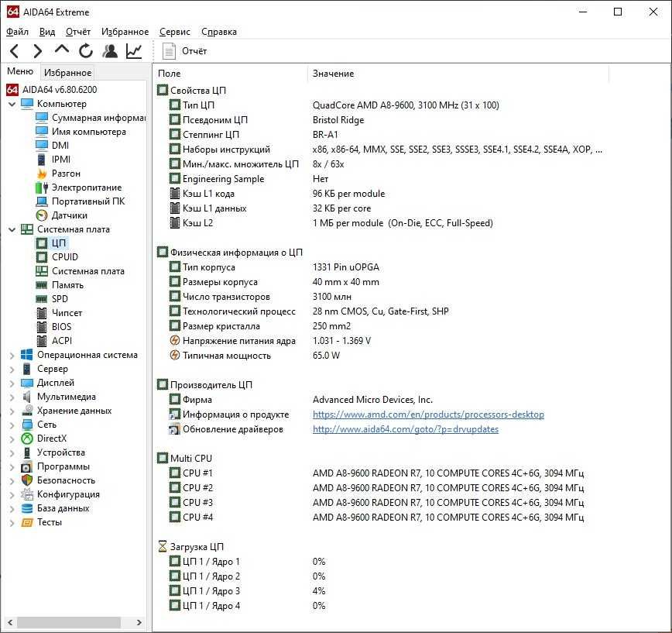Click the sidebar horizontal scrollbar thumb
672x633 pixels.
(x=69, y=622)
